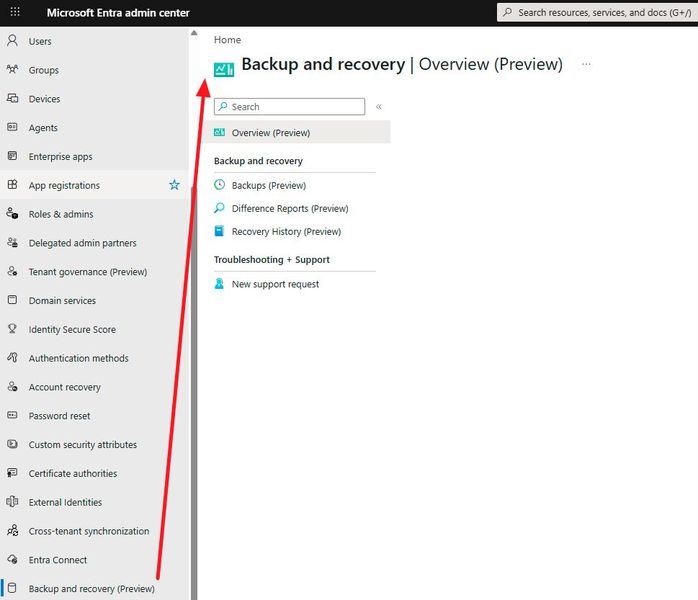Image resolution: width=698 pixels, height=600 pixels.
Task: Click the Cross-tenant synchronization icon
Action: coord(12,531)
